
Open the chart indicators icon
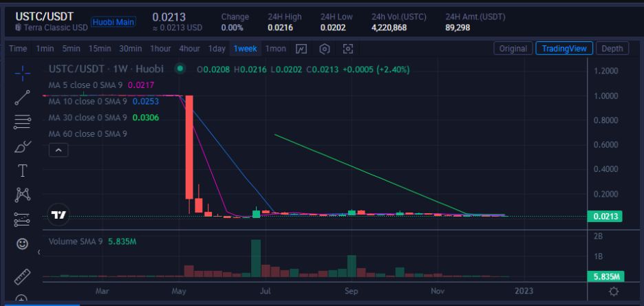click(x=301, y=49)
